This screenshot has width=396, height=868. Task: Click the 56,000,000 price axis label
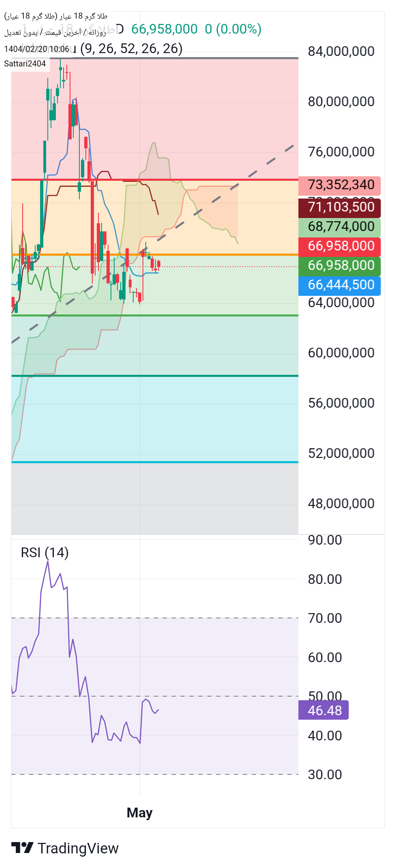[341, 403]
